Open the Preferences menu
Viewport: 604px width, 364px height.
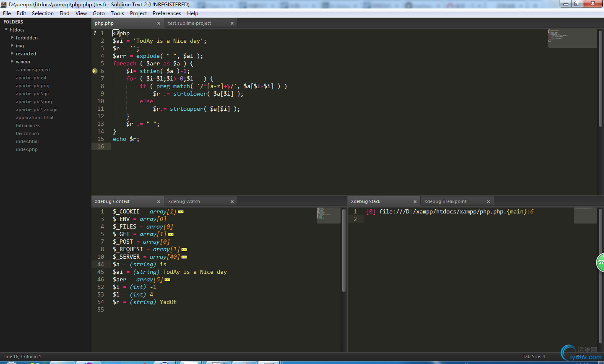[x=167, y=13]
